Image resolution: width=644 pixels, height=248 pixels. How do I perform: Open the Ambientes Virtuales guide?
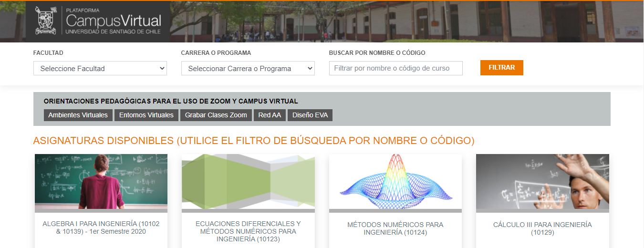78,115
